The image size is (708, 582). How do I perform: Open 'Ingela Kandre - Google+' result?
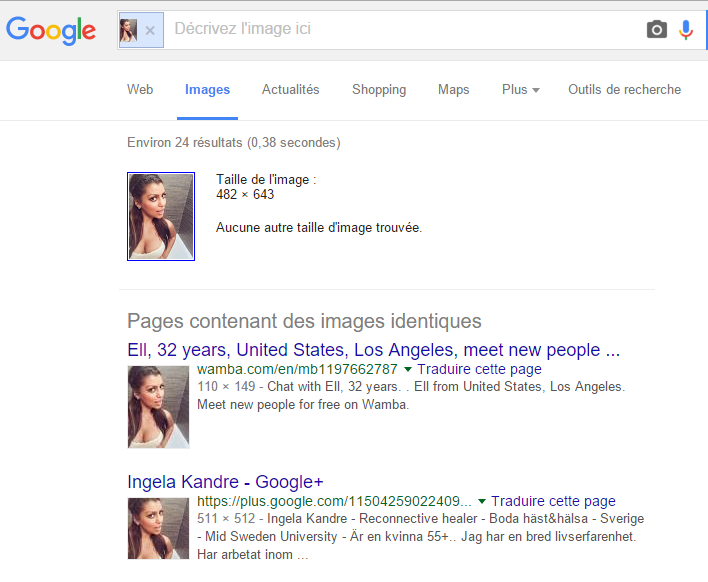click(225, 482)
